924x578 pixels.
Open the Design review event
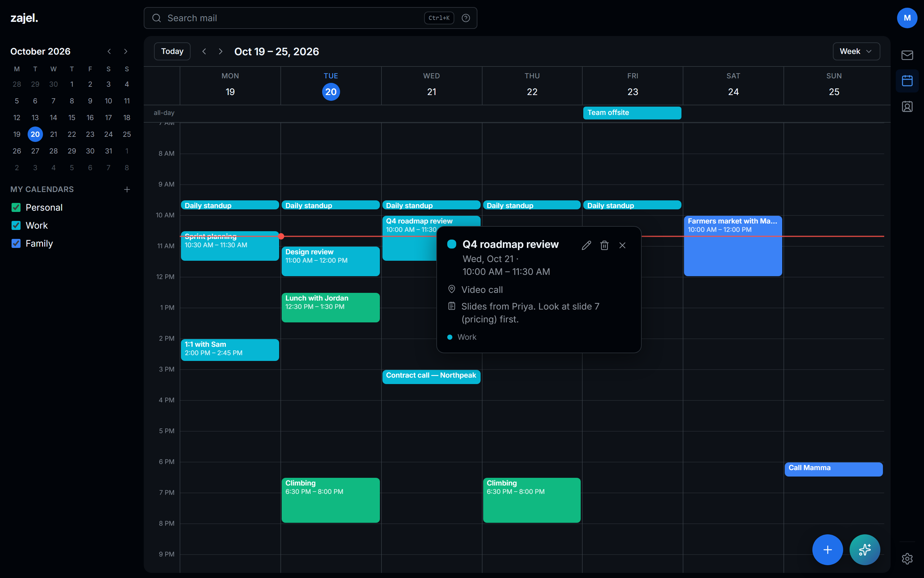[x=330, y=261]
